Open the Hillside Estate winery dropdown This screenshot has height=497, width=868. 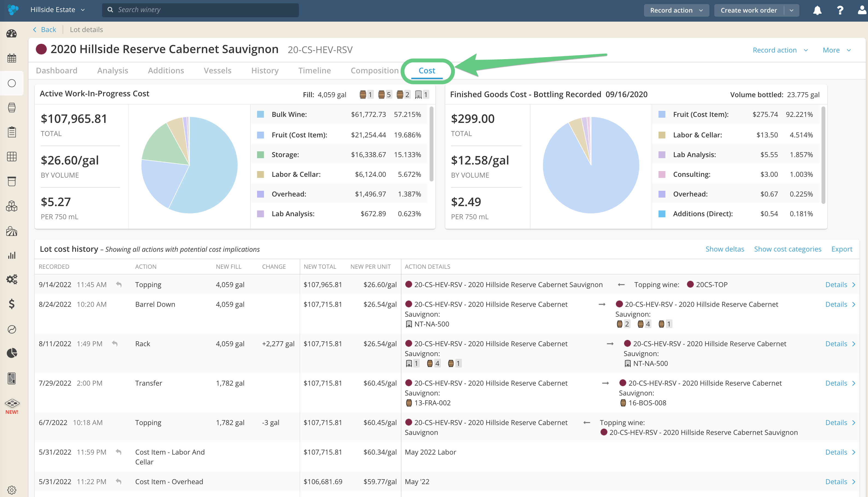point(58,10)
